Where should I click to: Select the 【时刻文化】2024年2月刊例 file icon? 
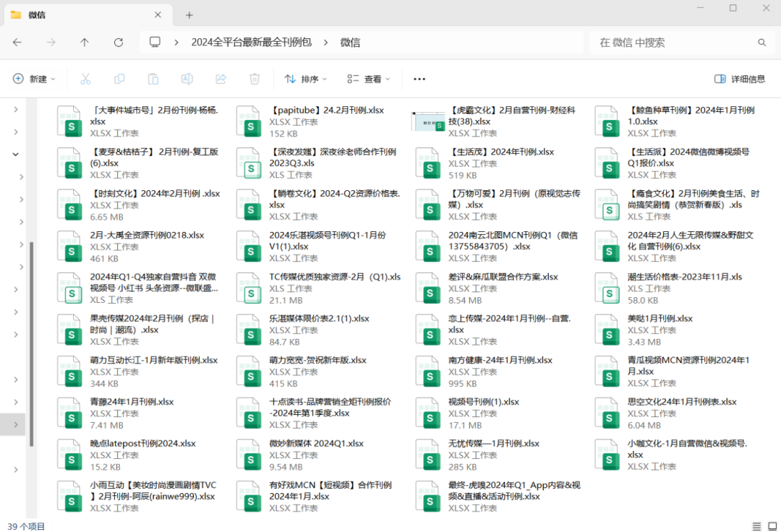69,205
